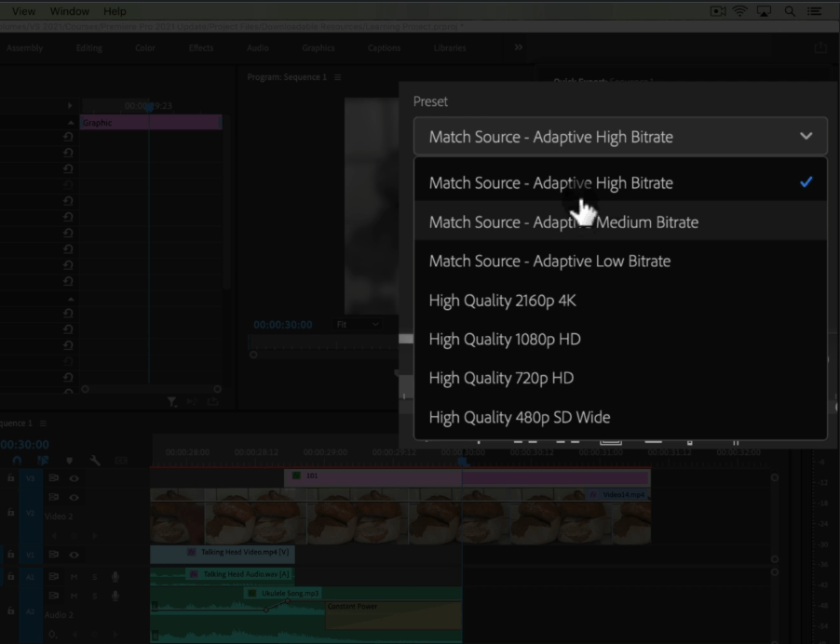Switch to the Editing workspace
The height and width of the screenshot is (644, 840).
(88, 47)
